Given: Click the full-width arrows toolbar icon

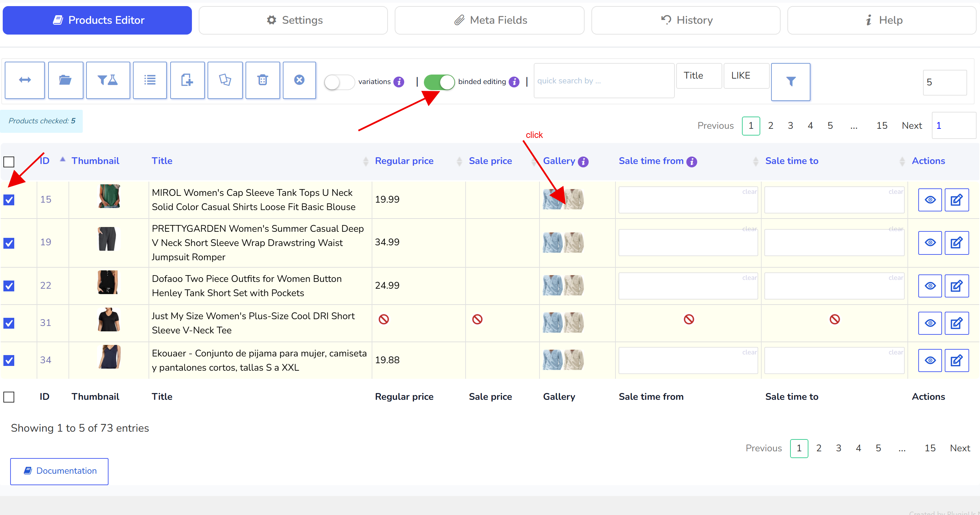Looking at the screenshot, I should (25, 80).
